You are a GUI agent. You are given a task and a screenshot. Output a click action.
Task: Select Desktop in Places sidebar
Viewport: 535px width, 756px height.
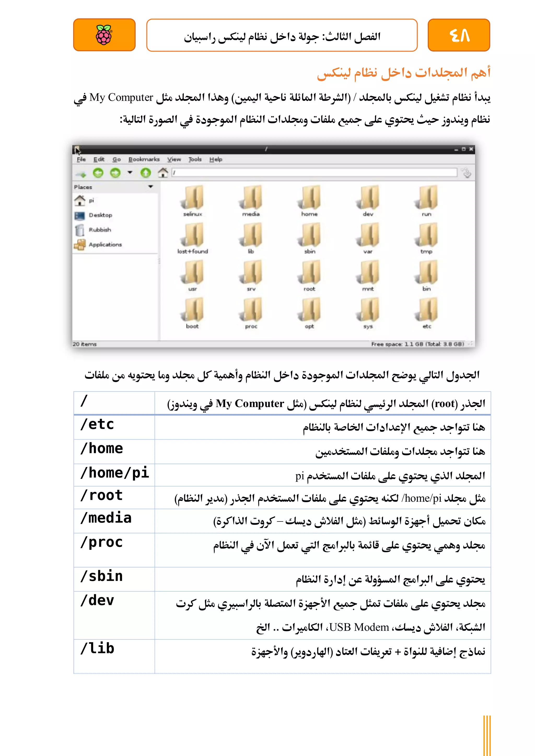[115, 215]
